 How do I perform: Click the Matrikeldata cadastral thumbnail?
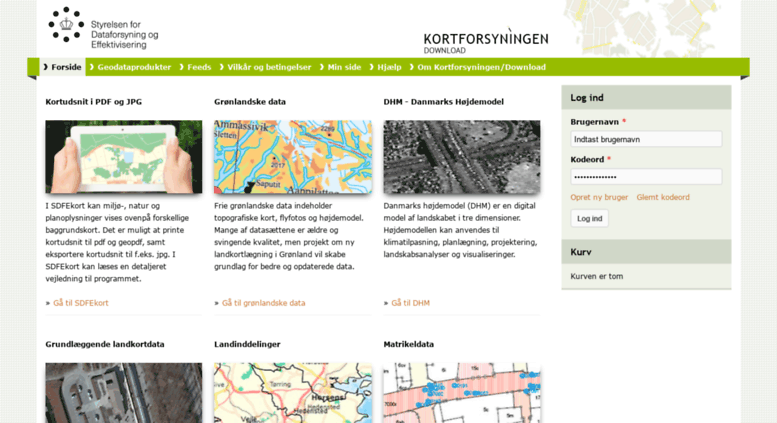point(462,393)
